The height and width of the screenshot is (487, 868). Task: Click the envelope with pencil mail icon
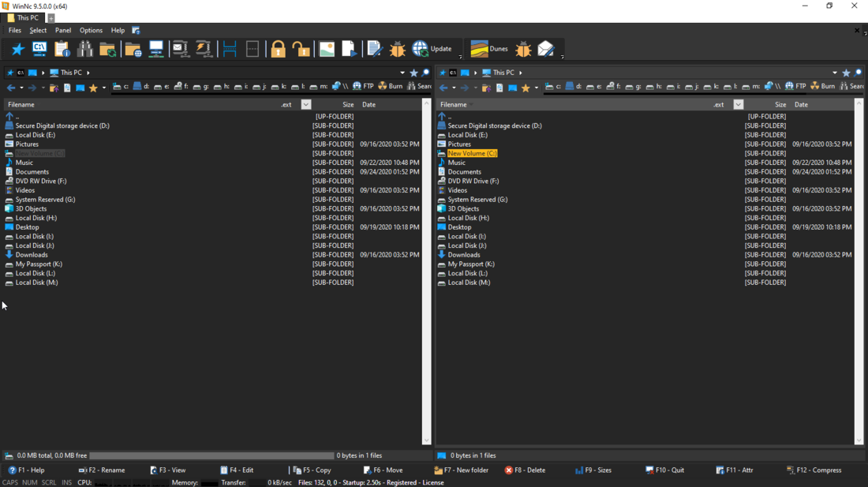pyautogui.click(x=546, y=49)
